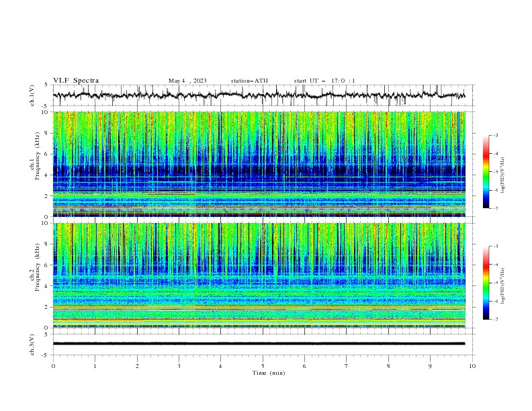Select the ch.1 "Frequency (kHz)" axis label

click(37, 156)
